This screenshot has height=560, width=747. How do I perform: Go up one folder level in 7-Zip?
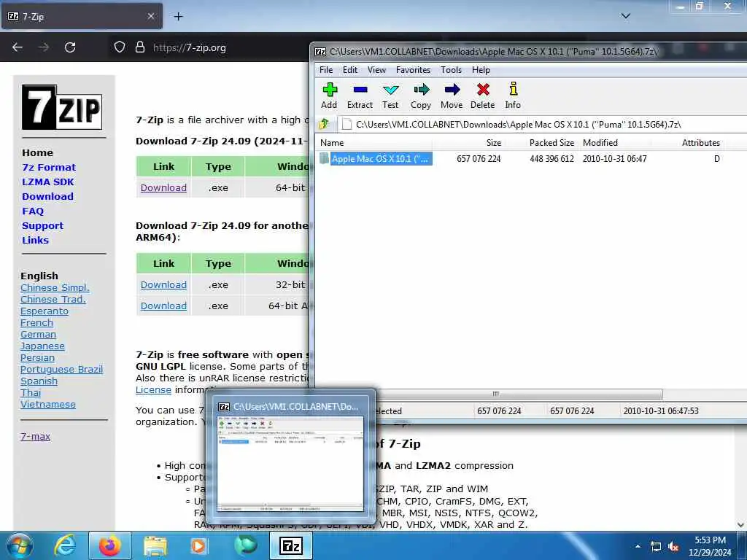[x=325, y=124]
